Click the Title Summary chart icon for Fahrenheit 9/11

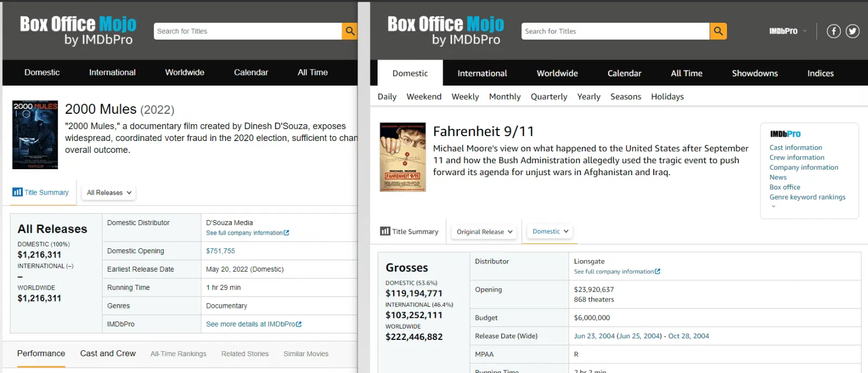(x=385, y=231)
